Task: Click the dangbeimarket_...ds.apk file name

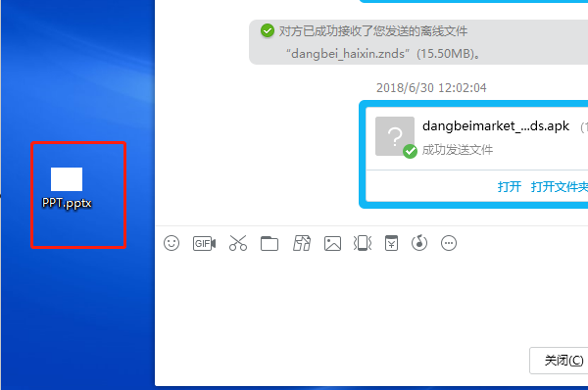Action: coord(496,126)
